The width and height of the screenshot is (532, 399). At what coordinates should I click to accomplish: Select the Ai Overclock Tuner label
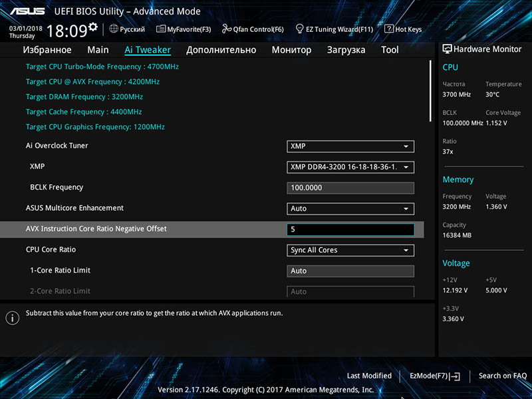click(x=57, y=146)
